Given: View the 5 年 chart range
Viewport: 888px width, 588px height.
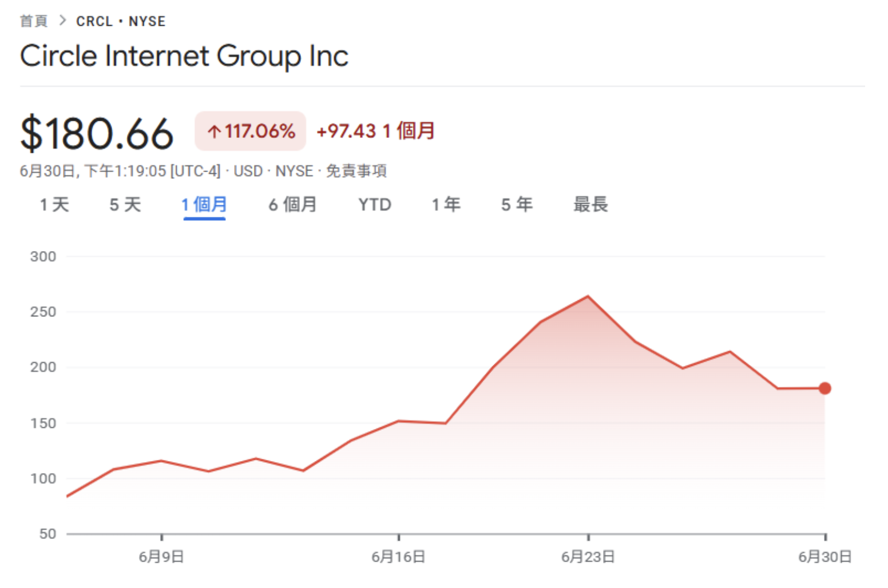Looking at the screenshot, I should pyautogui.click(x=517, y=205).
